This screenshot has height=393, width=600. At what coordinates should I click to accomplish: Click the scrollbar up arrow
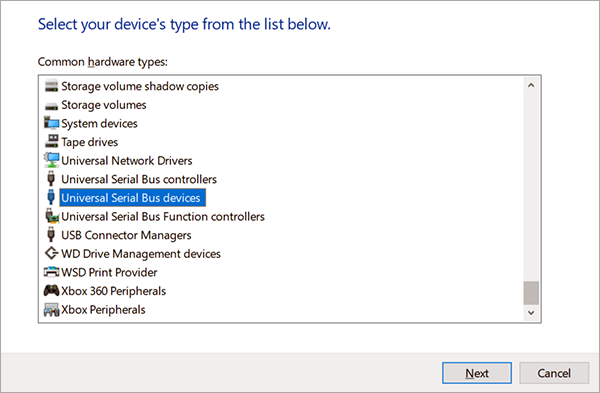click(x=531, y=85)
